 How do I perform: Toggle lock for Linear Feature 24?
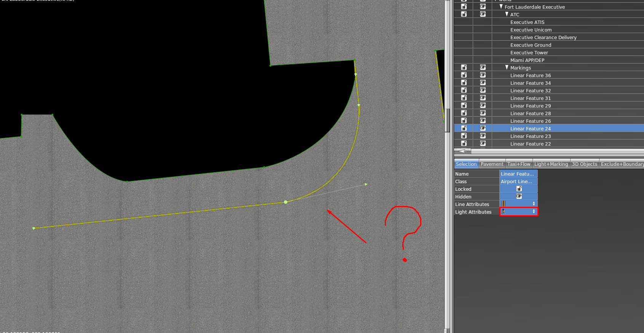click(x=464, y=128)
